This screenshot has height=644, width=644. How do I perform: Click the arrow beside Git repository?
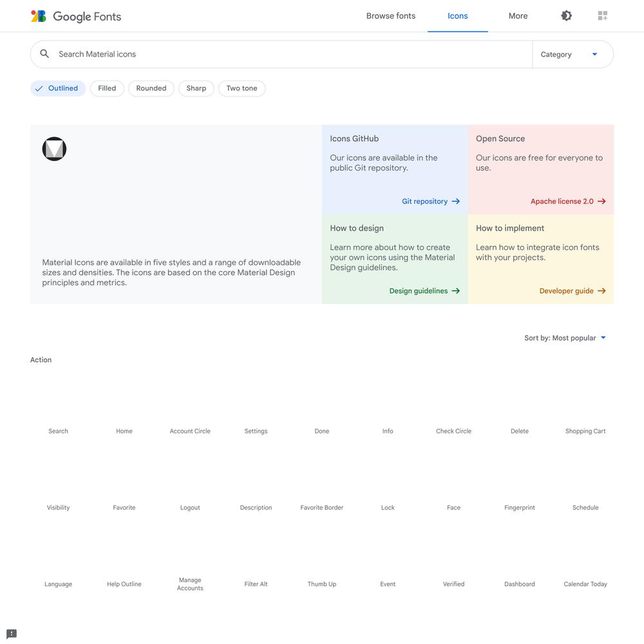[455, 201]
